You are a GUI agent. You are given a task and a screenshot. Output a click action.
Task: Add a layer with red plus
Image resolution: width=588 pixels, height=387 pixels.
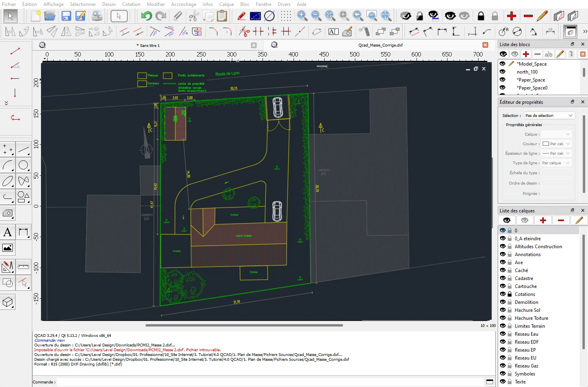tap(543, 220)
